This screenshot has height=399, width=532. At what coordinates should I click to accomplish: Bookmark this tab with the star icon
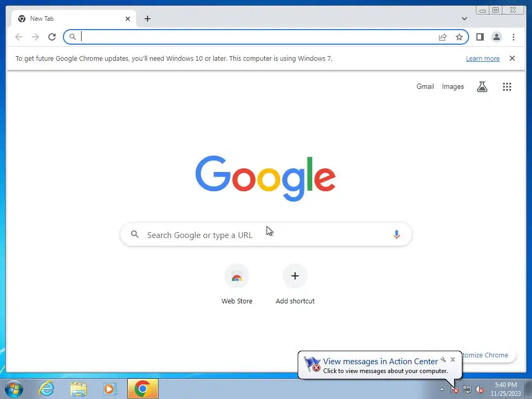(x=459, y=37)
